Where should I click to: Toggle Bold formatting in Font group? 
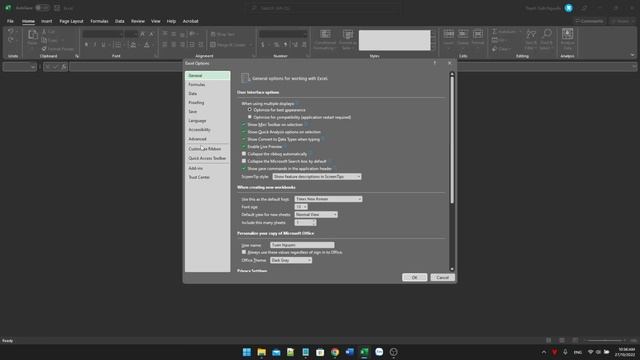click(x=86, y=45)
